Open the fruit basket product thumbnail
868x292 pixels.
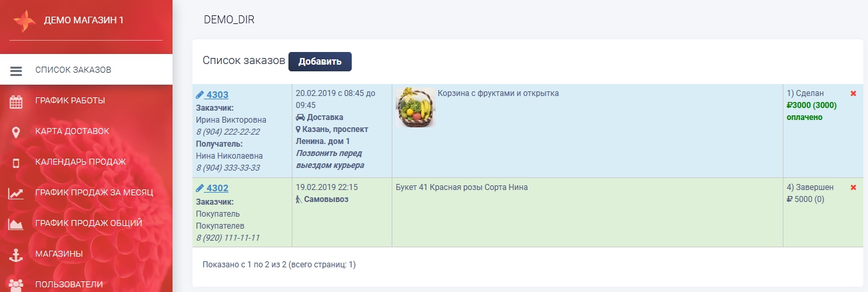(x=415, y=107)
